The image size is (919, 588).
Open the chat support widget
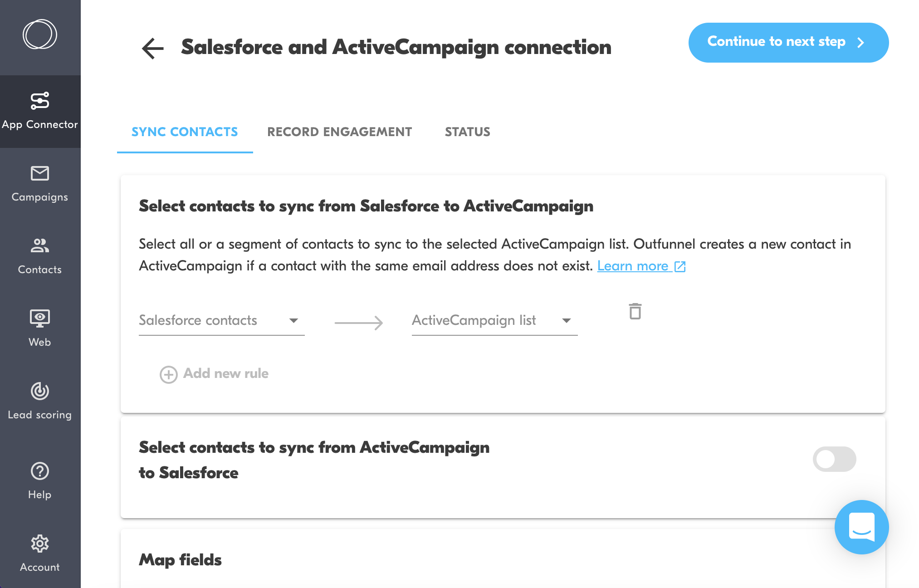pos(861,527)
